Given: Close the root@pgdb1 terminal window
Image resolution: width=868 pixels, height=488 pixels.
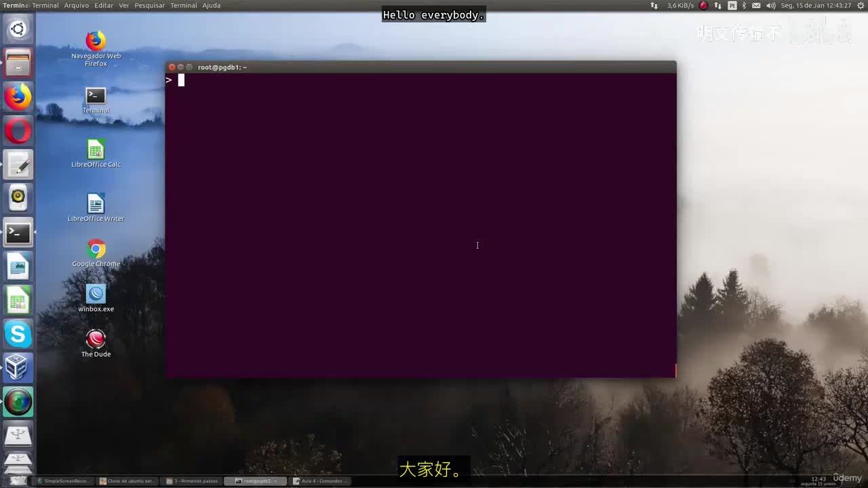Looking at the screenshot, I should click(172, 67).
